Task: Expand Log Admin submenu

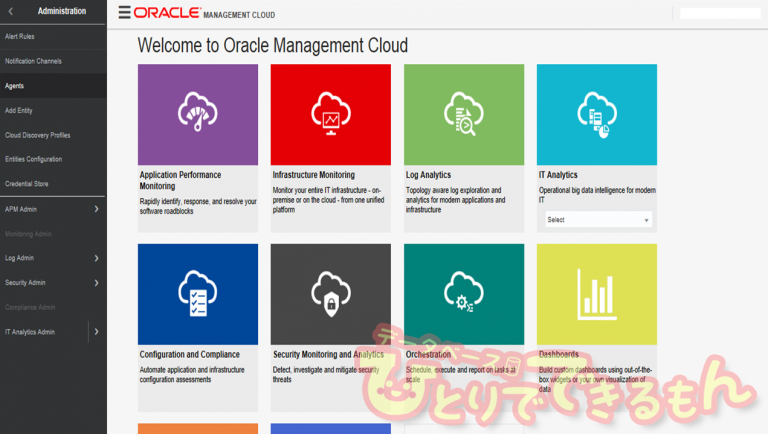Action: [x=96, y=258]
